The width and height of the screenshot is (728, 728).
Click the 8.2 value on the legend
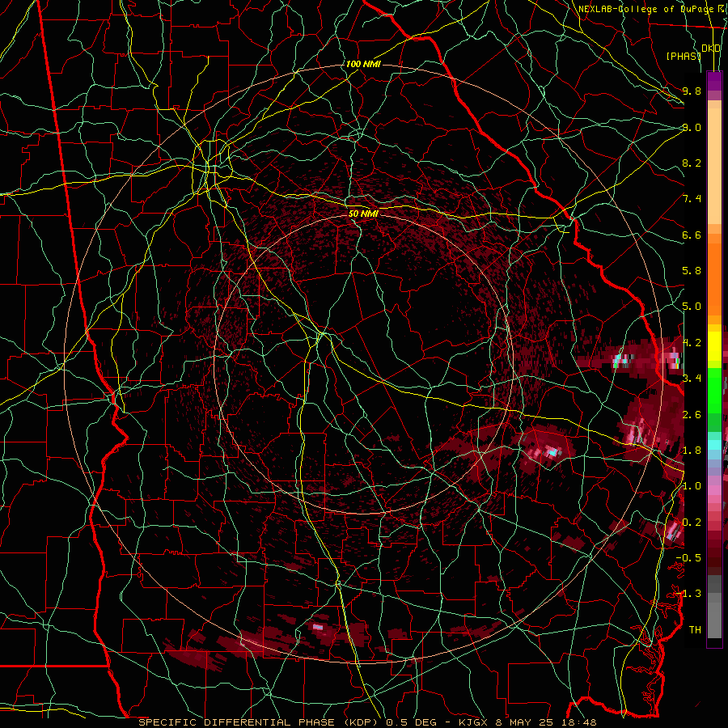[692, 163]
